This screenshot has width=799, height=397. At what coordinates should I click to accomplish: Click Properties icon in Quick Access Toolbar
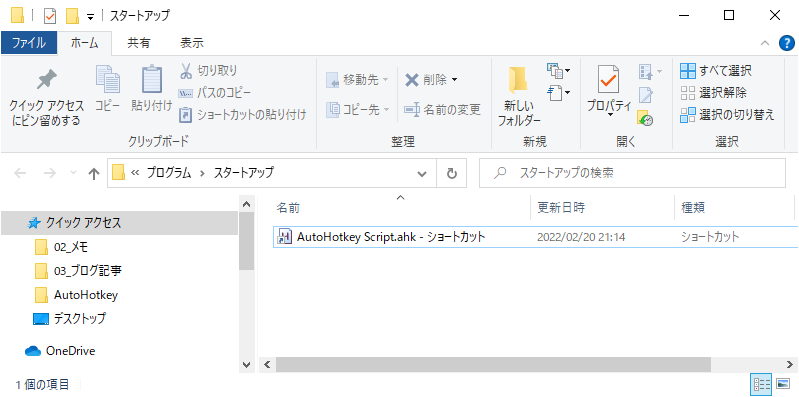pyautogui.click(x=50, y=16)
